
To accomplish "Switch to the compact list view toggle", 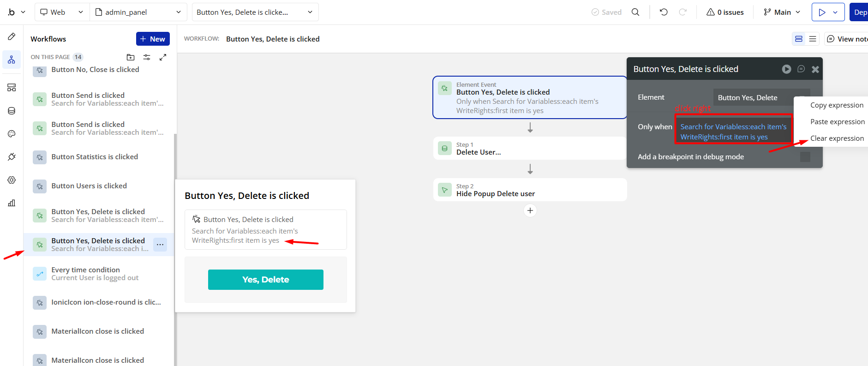I will click(813, 39).
